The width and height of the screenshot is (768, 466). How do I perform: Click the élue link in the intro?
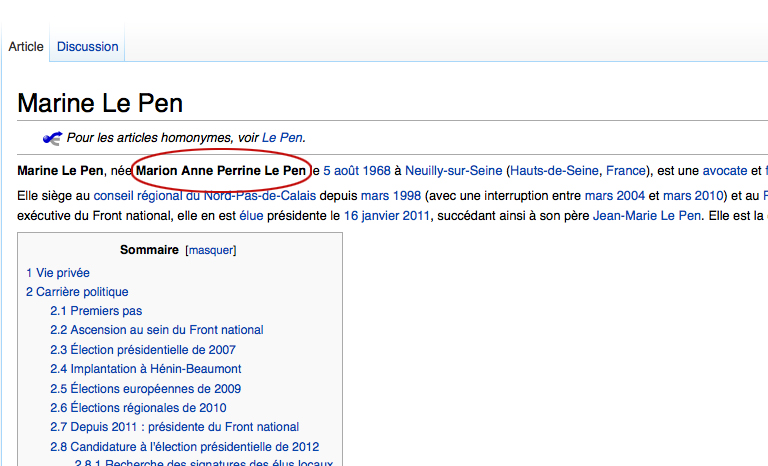251,215
